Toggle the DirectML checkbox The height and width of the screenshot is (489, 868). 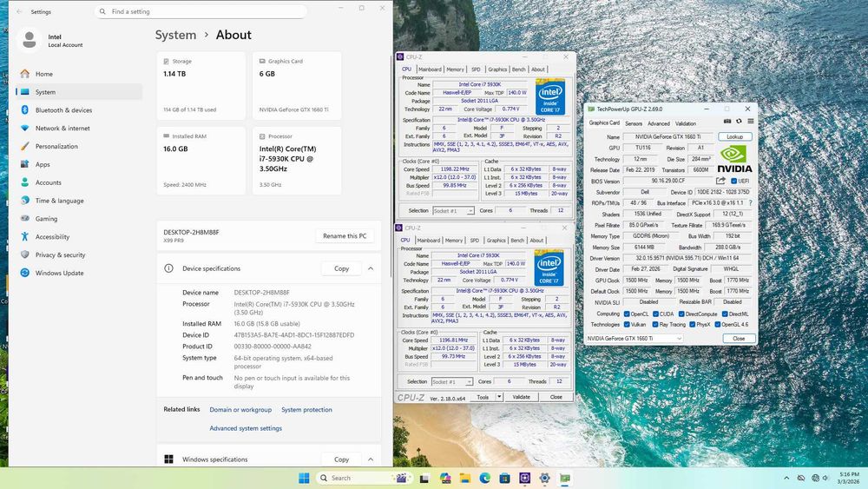tap(725, 314)
